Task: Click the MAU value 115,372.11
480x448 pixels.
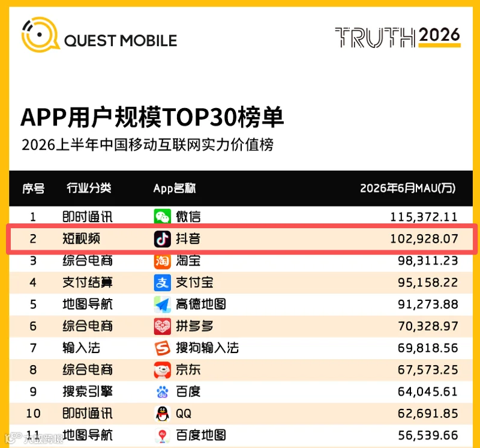Action: click(424, 217)
